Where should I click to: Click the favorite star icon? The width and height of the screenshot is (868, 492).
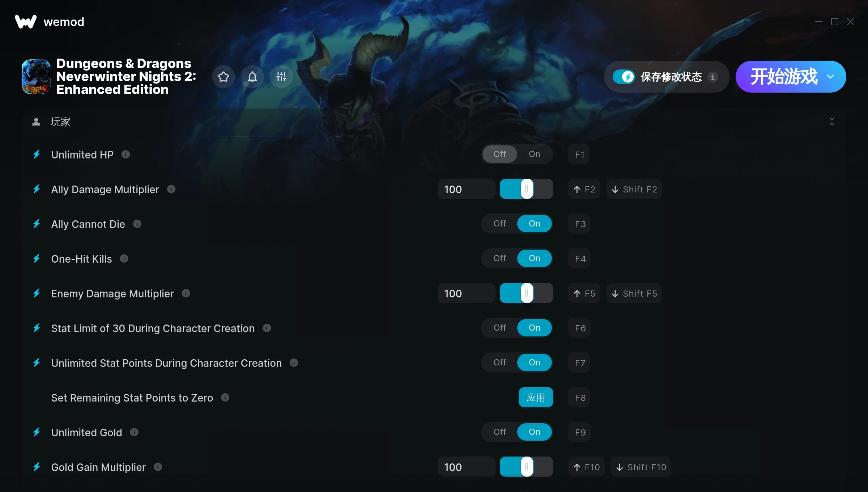click(x=224, y=77)
